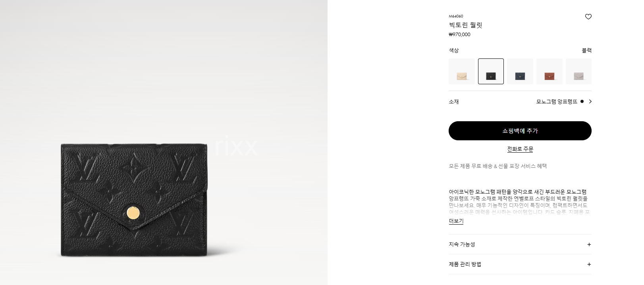This screenshot has width=644, height=285.
Task: Click plus icon beside 지속 가능성
Action: pyautogui.click(x=589, y=244)
